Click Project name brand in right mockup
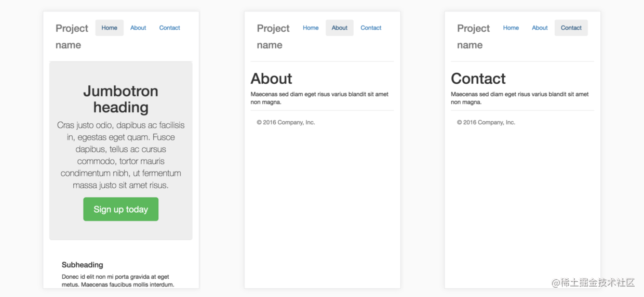 tap(473, 36)
